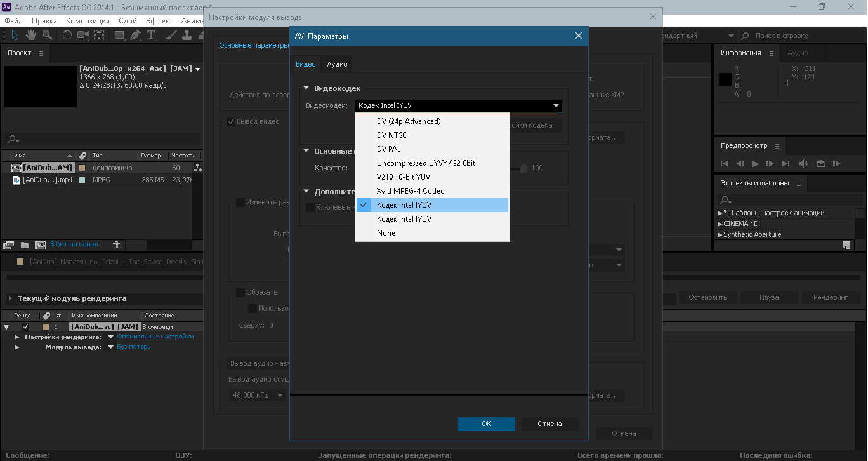The image size is (868, 461).
Task: Mute audio in Preview panel
Action: tap(803, 164)
